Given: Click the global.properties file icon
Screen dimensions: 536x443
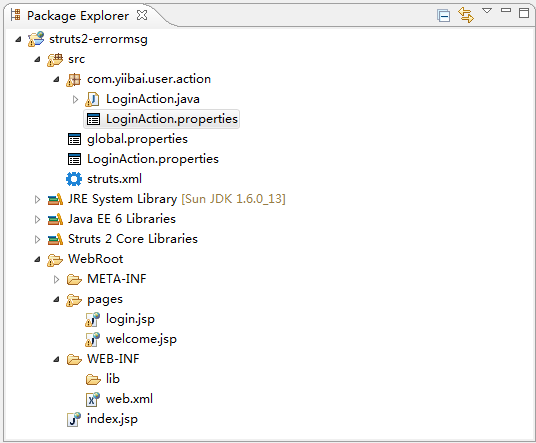Looking at the screenshot, I should [x=74, y=139].
